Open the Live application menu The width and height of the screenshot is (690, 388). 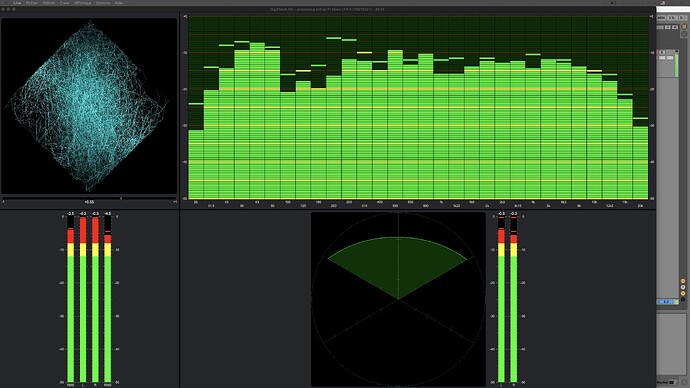17,3
